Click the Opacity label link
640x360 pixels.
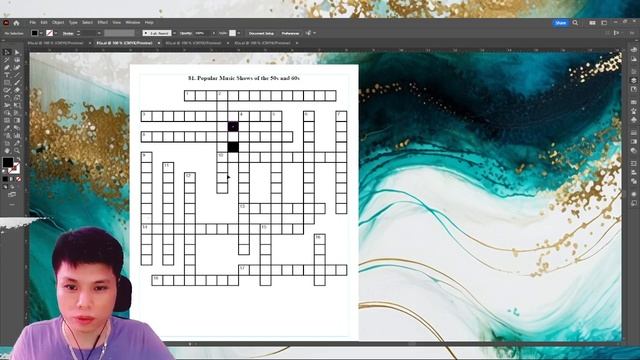[186, 33]
